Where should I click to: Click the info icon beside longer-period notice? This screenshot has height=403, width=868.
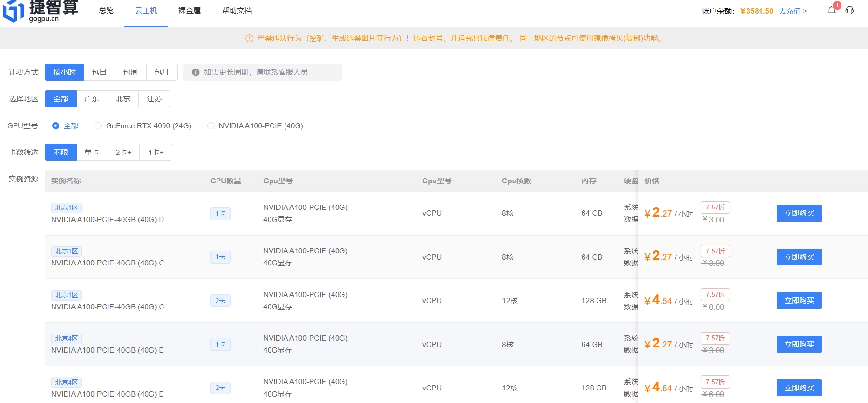[x=195, y=72]
